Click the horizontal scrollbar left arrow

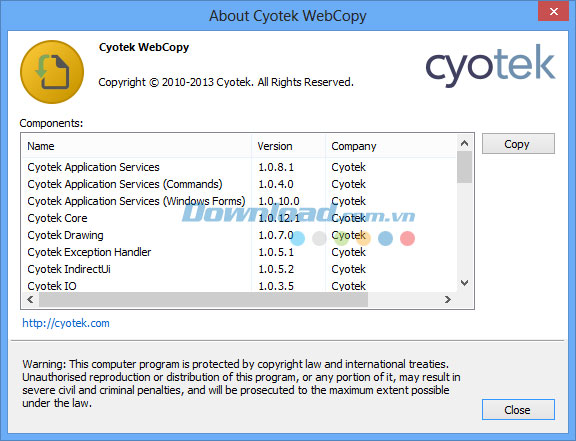coord(30,300)
